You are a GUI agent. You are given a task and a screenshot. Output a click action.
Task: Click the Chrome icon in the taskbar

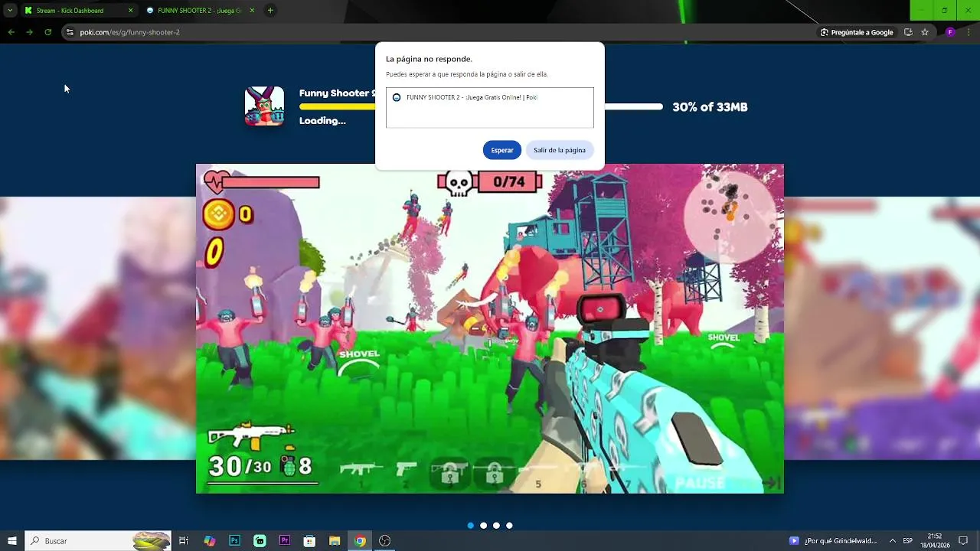[360, 541]
